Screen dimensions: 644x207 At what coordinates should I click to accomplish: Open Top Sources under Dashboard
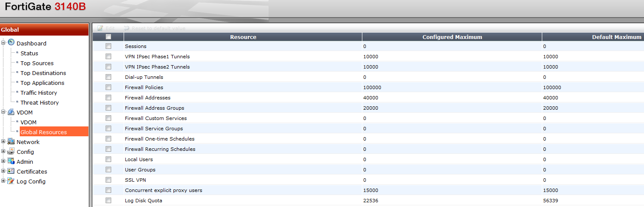click(x=37, y=63)
